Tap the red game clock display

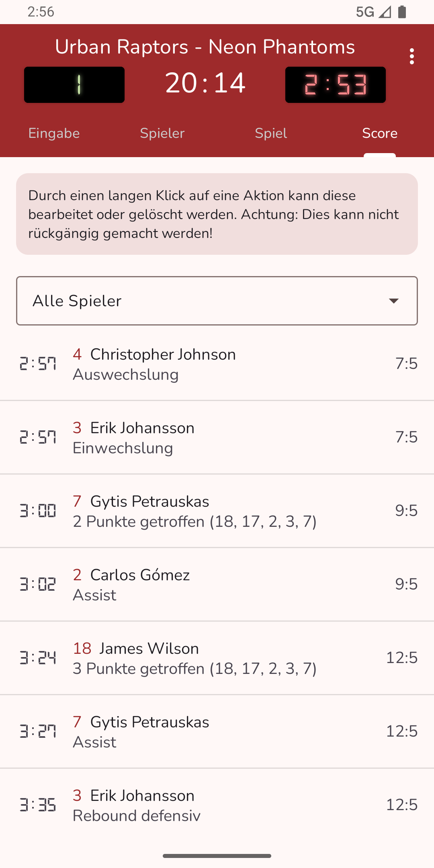[336, 85]
